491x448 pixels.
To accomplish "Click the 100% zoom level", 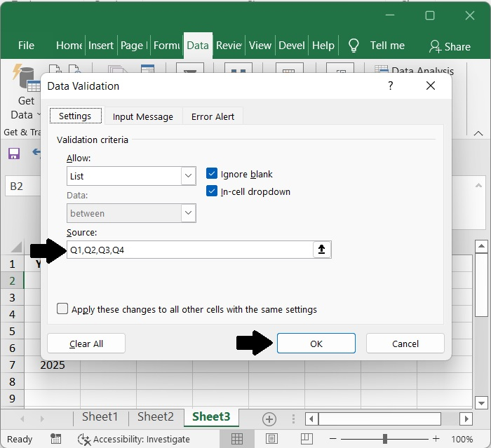I will (x=462, y=439).
